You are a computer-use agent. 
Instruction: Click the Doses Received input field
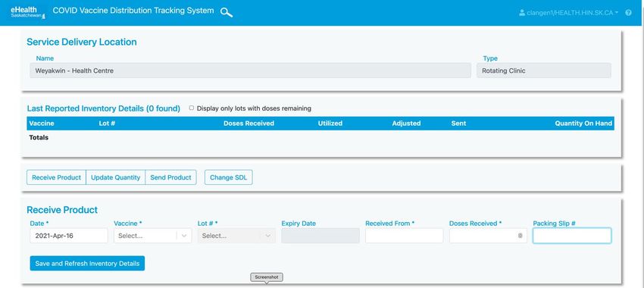point(488,236)
